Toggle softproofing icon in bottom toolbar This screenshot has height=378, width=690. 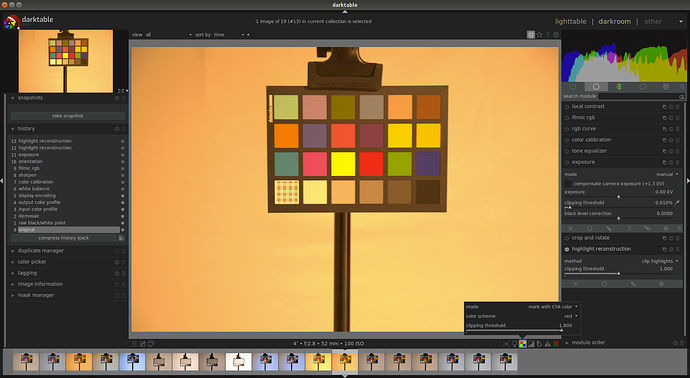(x=540, y=344)
